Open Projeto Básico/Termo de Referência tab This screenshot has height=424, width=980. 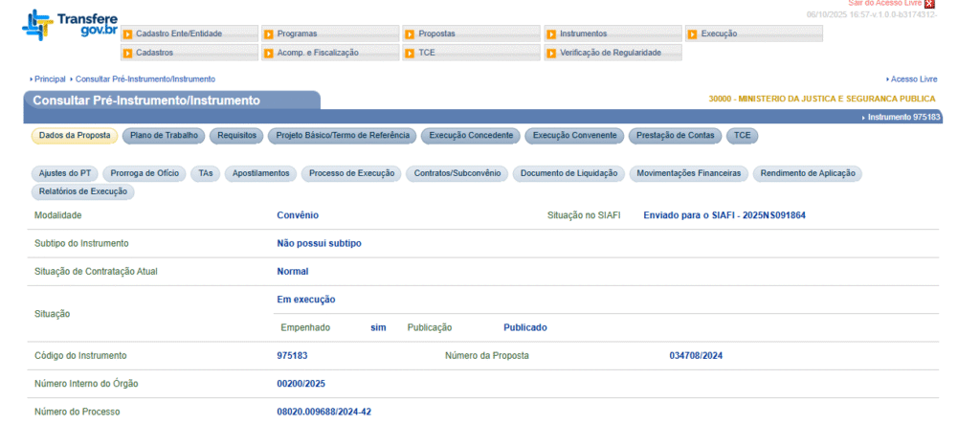pos(342,136)
